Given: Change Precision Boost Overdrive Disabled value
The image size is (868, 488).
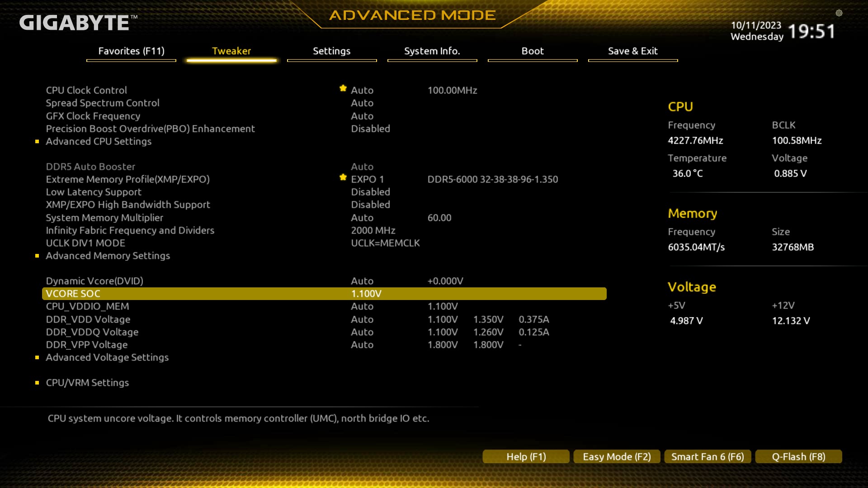Looking at the screenshot, I should point(370,129).
